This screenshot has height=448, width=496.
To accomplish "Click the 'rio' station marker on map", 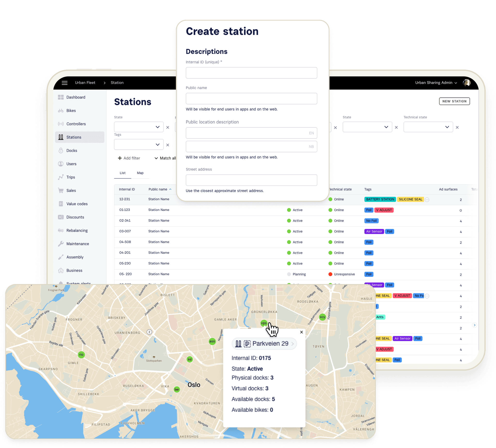I will click(81, 355).
